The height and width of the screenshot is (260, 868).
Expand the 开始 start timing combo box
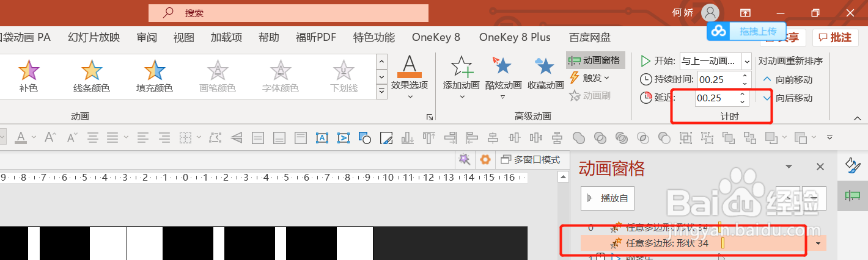pyautogui.click(x=746, y=61)
